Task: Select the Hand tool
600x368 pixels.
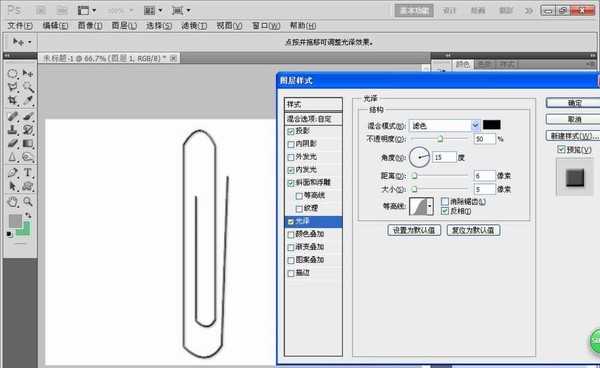Action: click(x=13, y=202)
